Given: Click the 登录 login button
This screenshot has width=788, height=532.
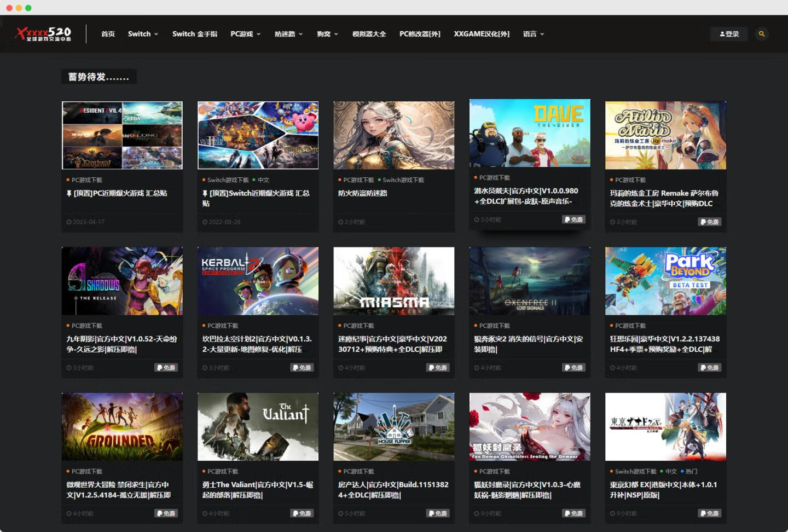Looking at the screenshot, I should pos(729,34).
